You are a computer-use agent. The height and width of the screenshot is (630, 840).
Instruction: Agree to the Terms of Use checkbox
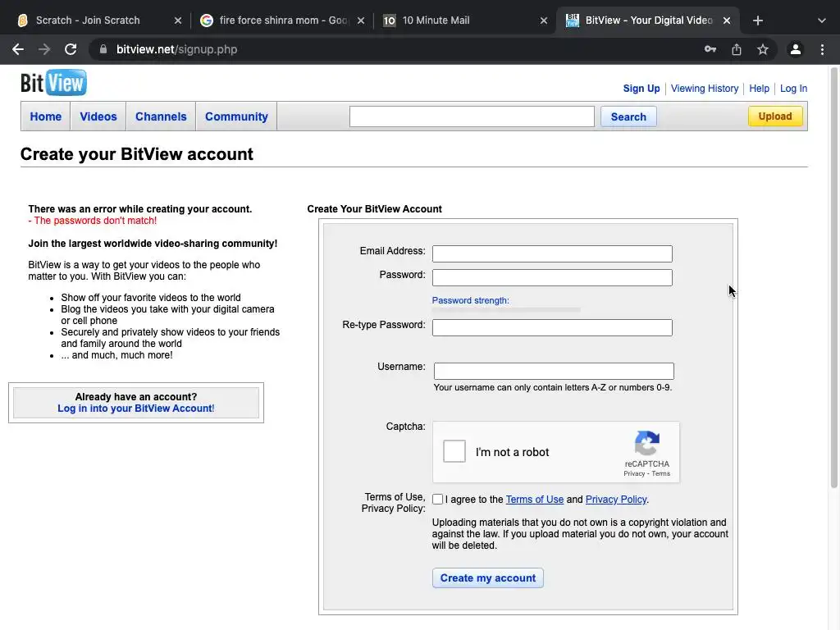tap(438, 500)
